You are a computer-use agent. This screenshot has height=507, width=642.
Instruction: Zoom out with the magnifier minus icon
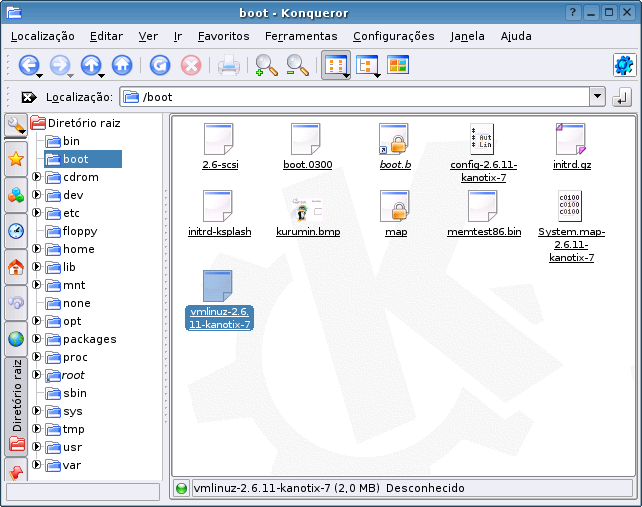(297, 65)
